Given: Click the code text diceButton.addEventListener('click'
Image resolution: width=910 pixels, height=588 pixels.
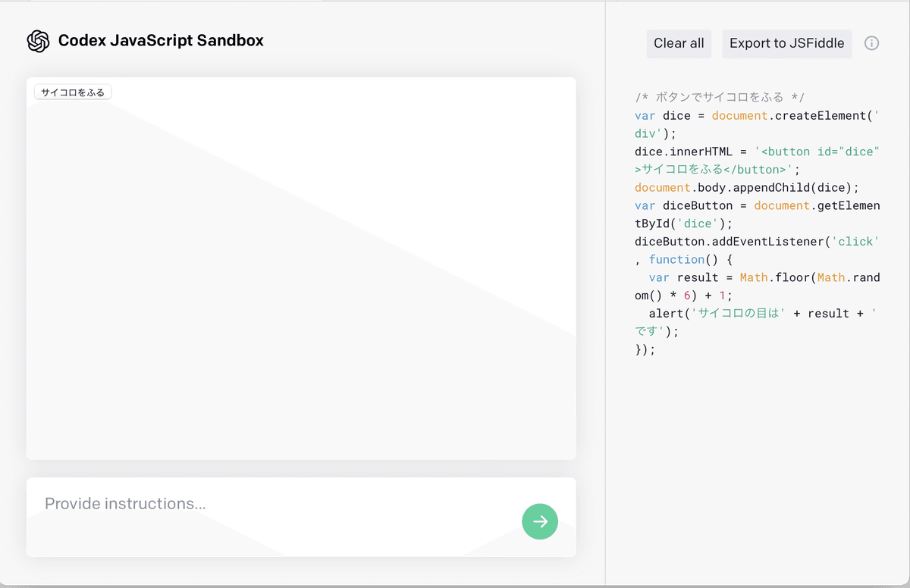Looking at the screenshot, I should [x=756, y=241].
